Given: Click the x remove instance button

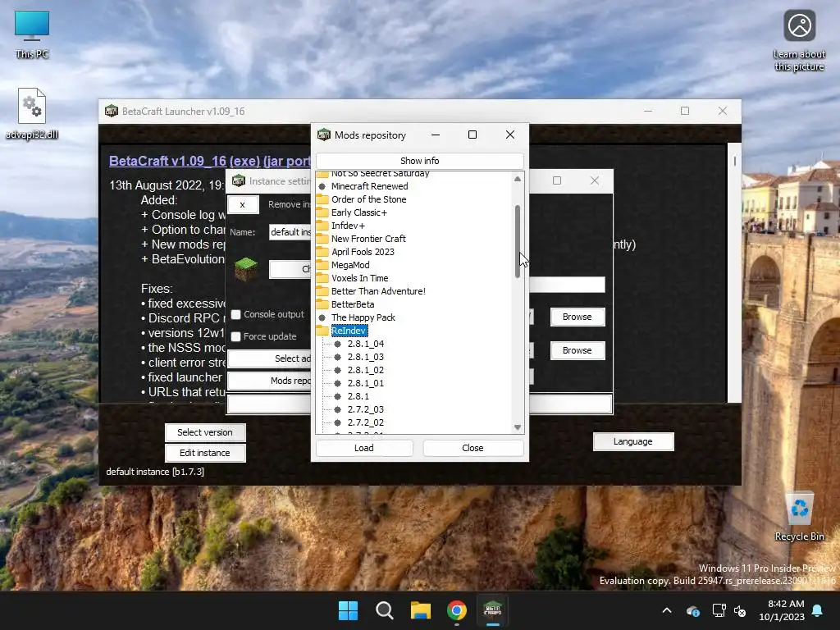Looking at the screenshot, I should (243, 204).
